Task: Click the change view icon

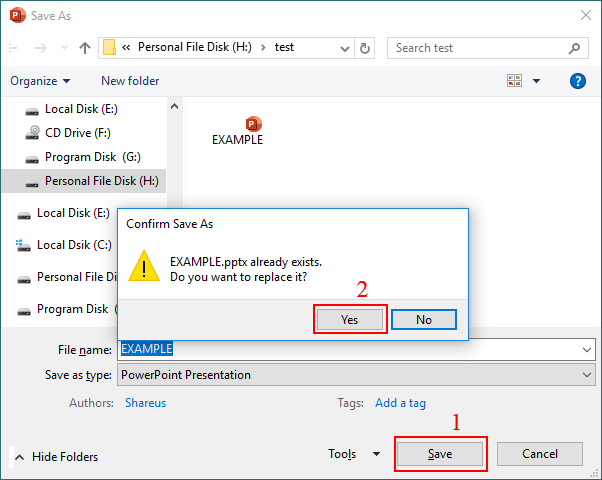Action: [514, 81]
